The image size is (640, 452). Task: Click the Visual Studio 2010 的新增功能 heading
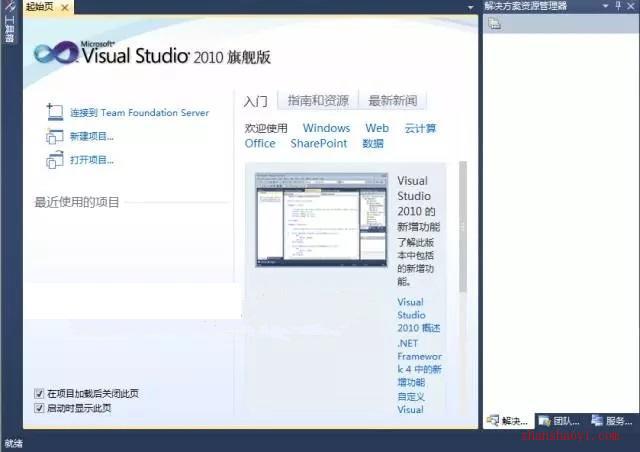(418, 204)
